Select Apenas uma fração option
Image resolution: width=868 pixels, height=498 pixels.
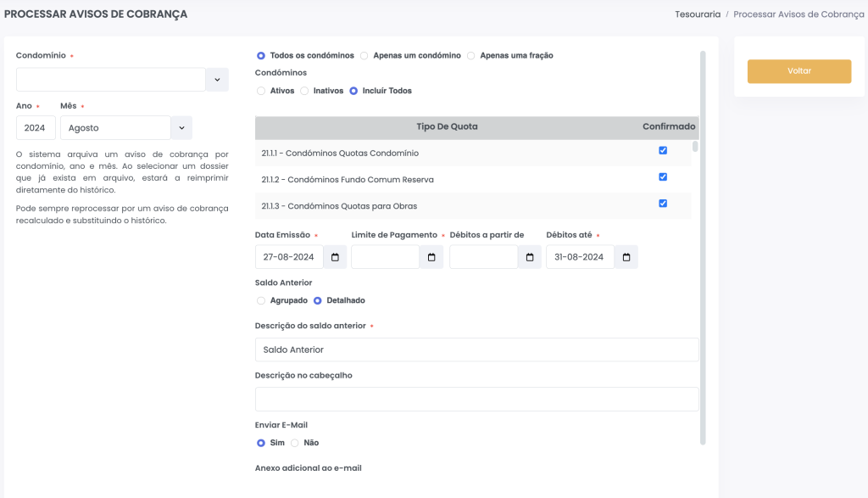[470, 55]
